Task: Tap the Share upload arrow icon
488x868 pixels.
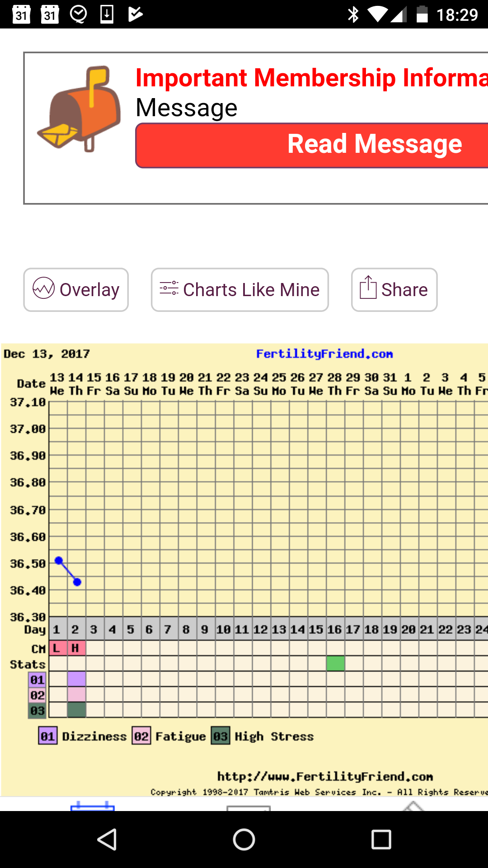Action: click(368, 288)
